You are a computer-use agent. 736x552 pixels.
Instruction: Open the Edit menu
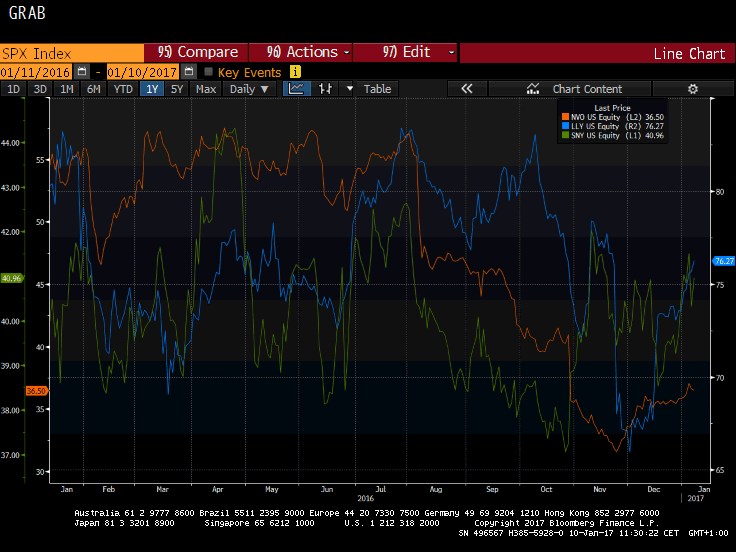pyautogui.click(x=406, y=53)
